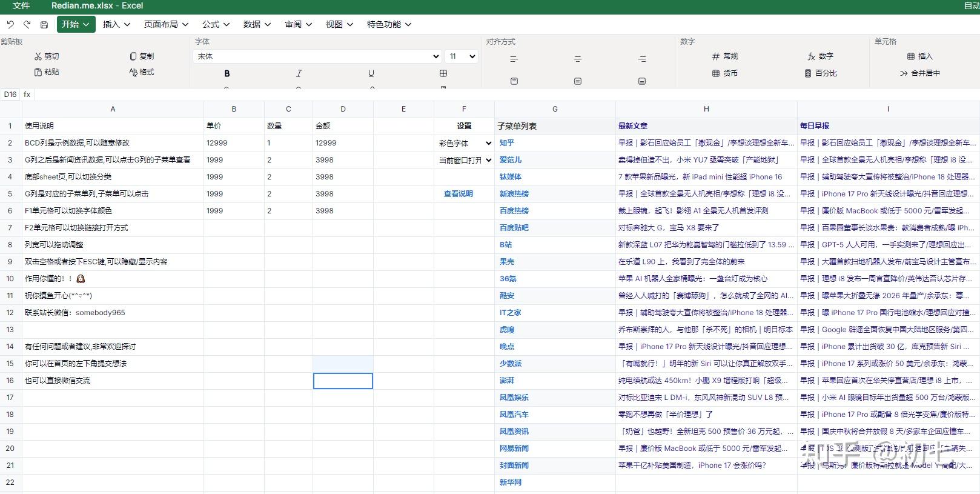Screen dimensions: 980x494
Task: Open article 零跑不想再做「半价理想」了
Action: pos(666,415)
